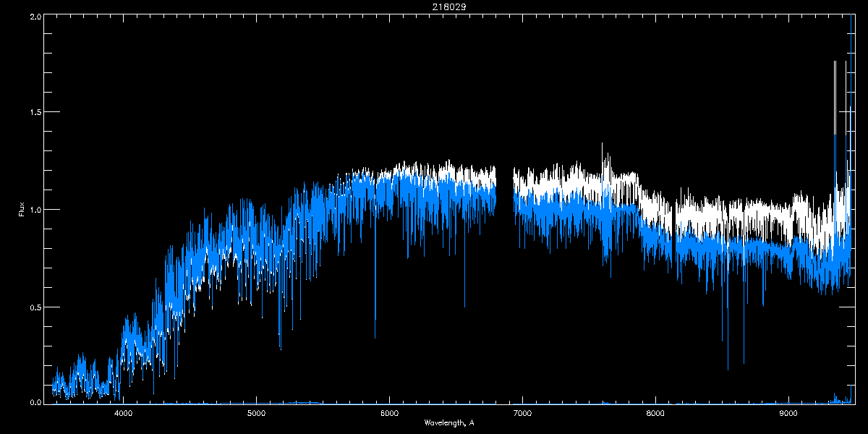
Task: Click the Wavelength, A x-axis label
Action: (x=449, y=422)
